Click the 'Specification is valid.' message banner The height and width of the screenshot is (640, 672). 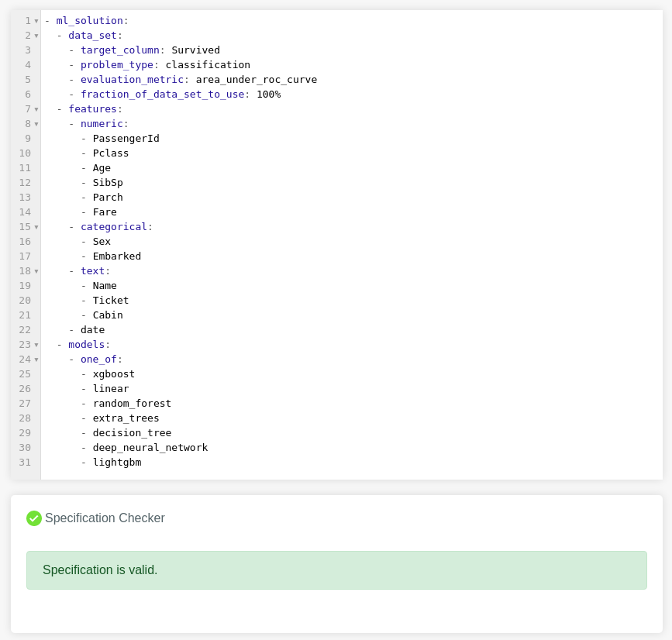tap(336, 569)
